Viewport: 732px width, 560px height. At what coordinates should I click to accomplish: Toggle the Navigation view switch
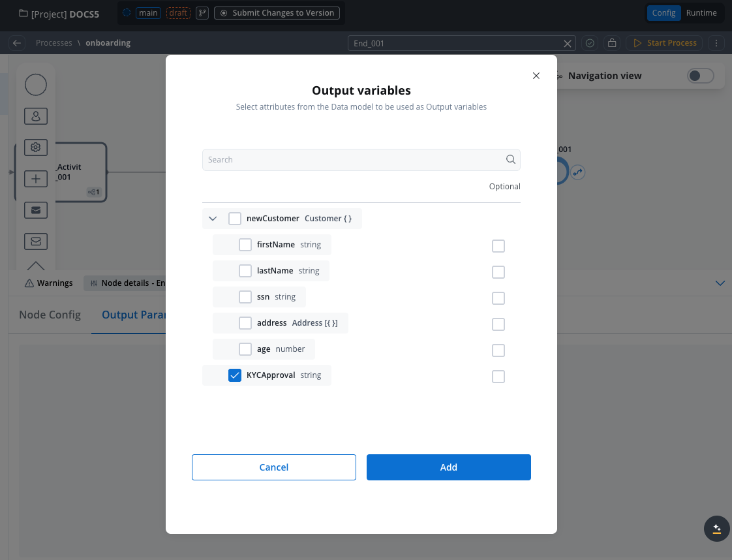click(x=700, y=76)
